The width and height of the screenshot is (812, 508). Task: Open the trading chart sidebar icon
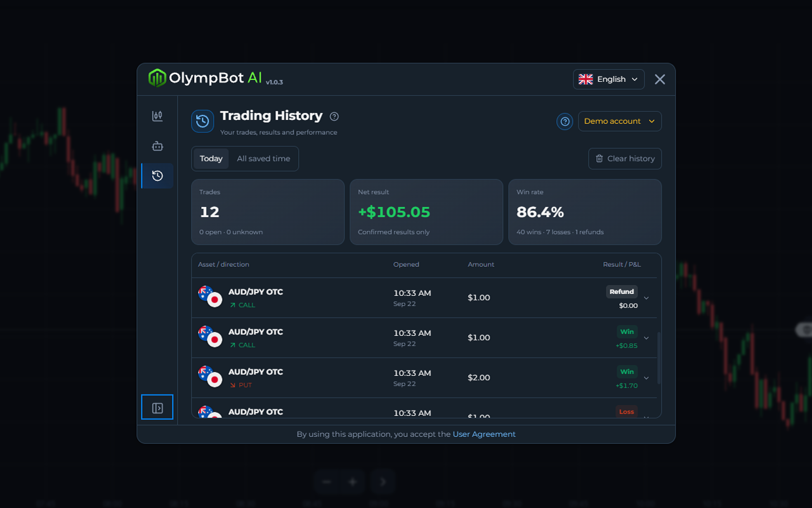pos(157,116)
